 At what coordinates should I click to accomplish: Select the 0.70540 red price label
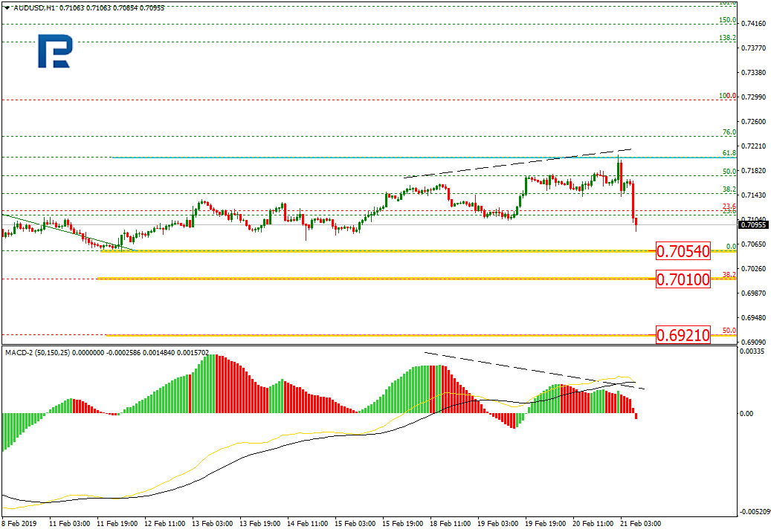pos(683,251)
